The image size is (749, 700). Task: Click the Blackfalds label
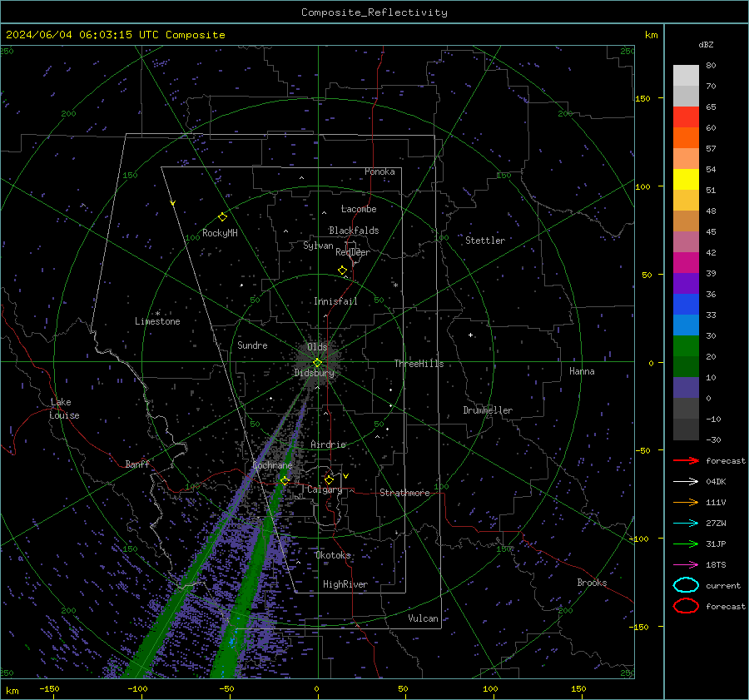pos(354,231)
